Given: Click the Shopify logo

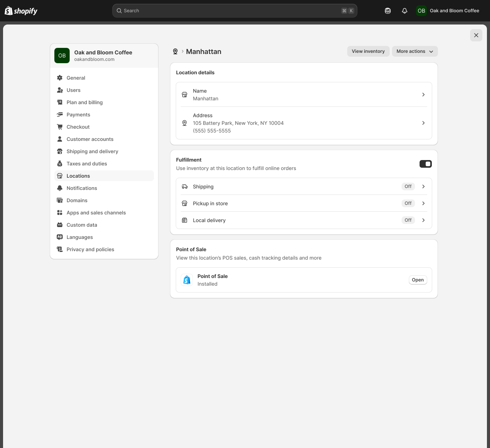Looking at the screenshot, I should click(21, 11).
